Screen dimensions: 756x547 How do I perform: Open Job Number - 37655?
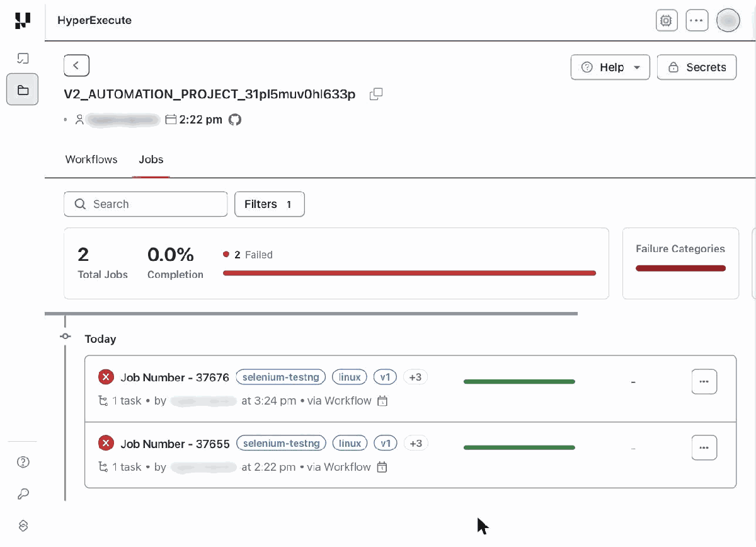coord(175,444)
